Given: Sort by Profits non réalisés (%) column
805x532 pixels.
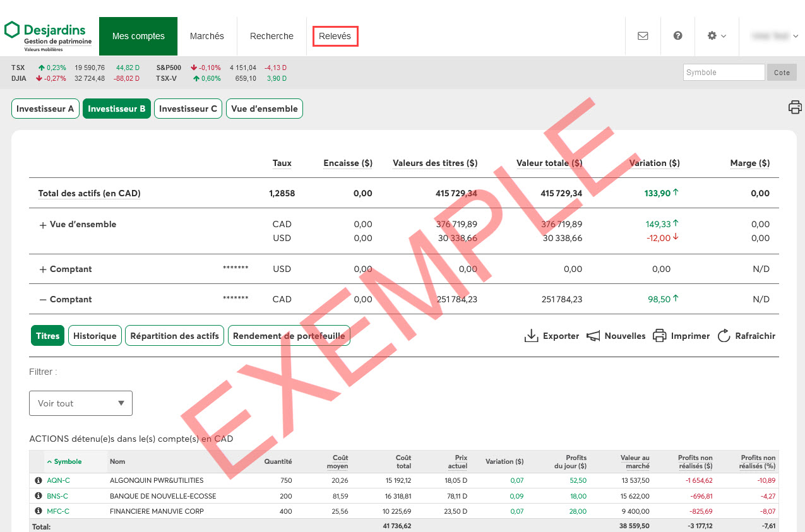Looking at the screenshot, I should 757,462.
